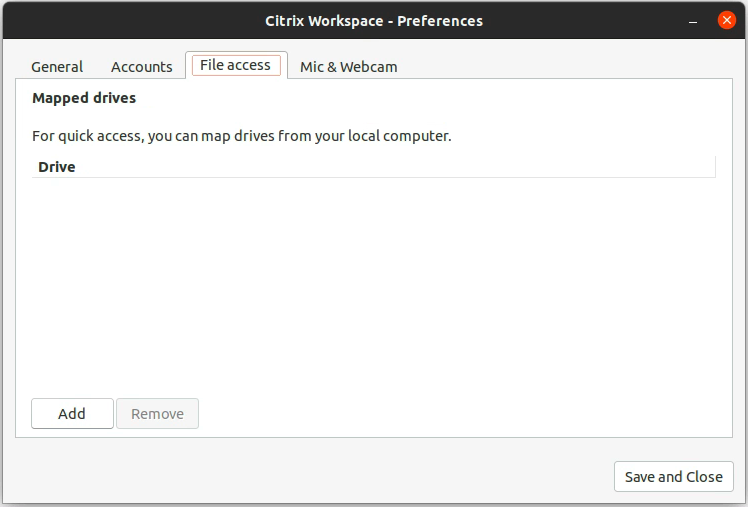Image resolution: width=748 pixels, height=507 pixels.
Task: Click the 'For quick access' description text
Action: click(x=241, y=136)
